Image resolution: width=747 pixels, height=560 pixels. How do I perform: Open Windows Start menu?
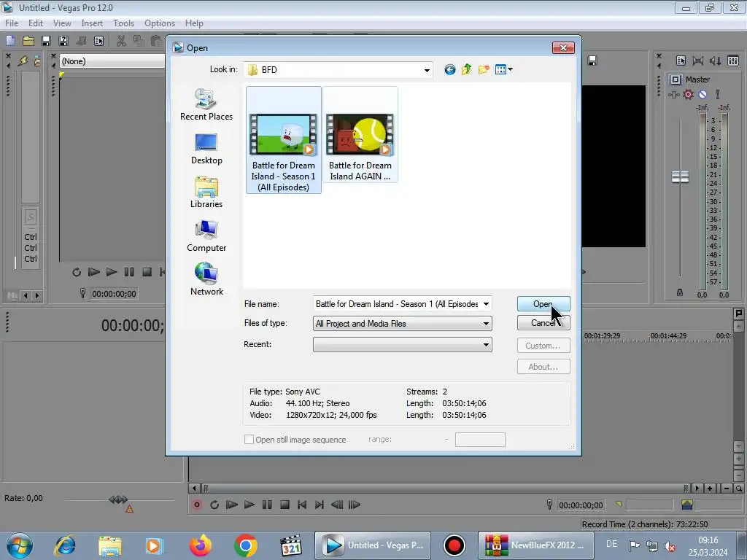[x=20, y=545]
